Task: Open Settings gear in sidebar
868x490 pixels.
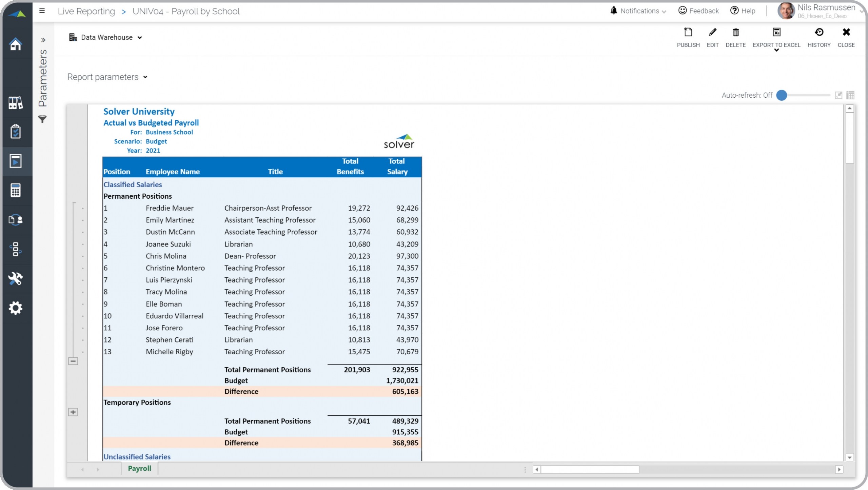Action: [16, 308]
